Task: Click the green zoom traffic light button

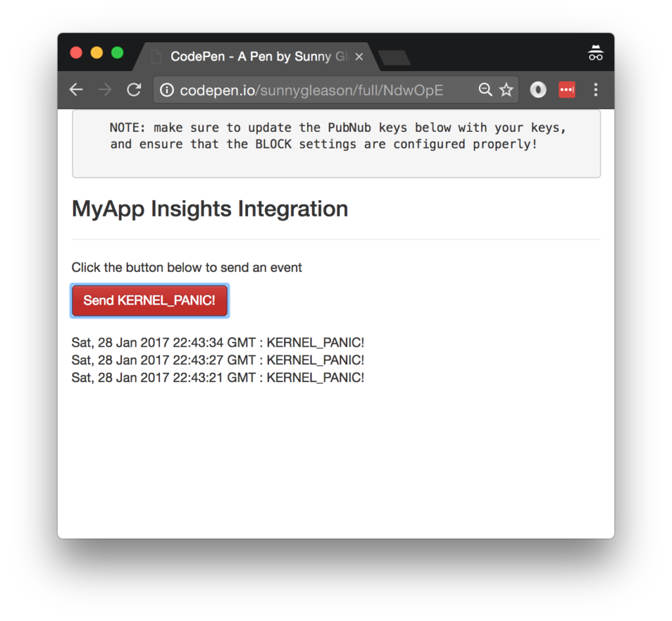Action: [x=117, y=52]
